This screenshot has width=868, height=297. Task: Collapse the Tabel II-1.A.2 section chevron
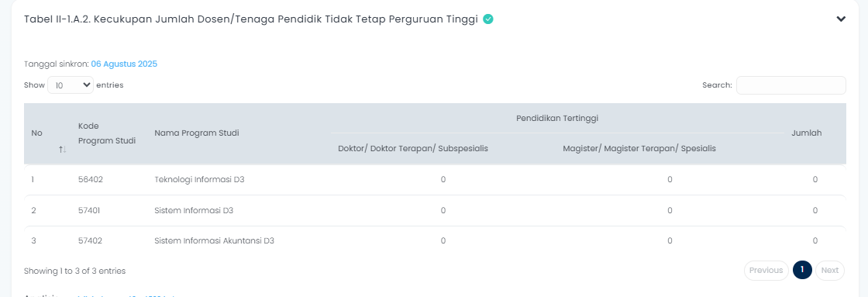[841, 19]
